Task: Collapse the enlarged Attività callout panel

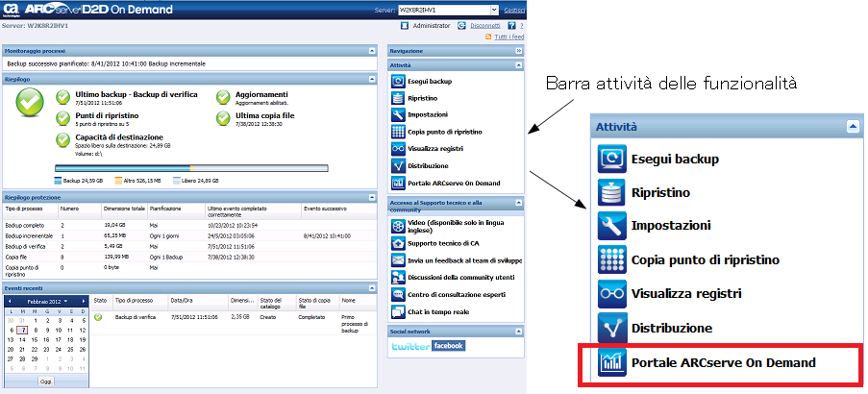Action: pyautogui.click(x=853, y=127)
